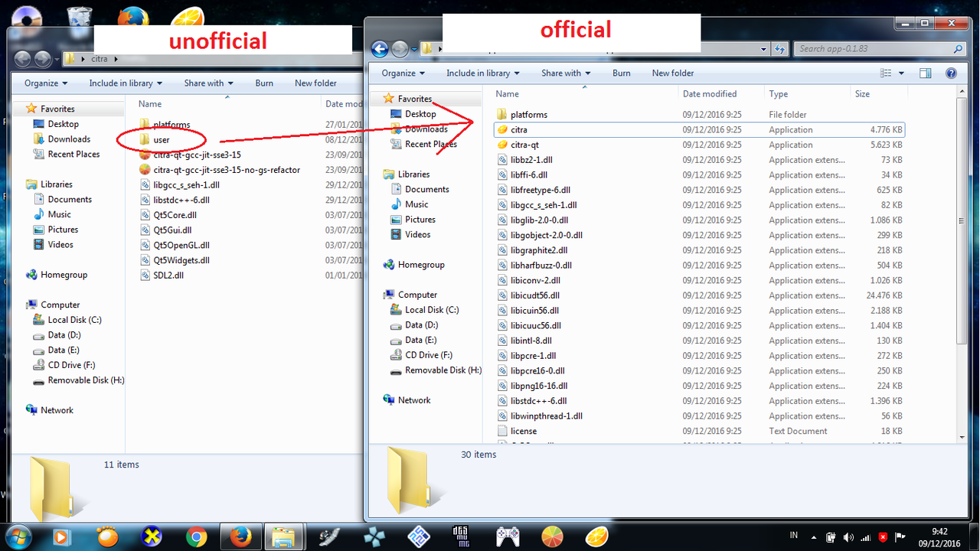Screen dimensions: 980x551
Task: Click New folder in official window
Action: pos(673,73)
